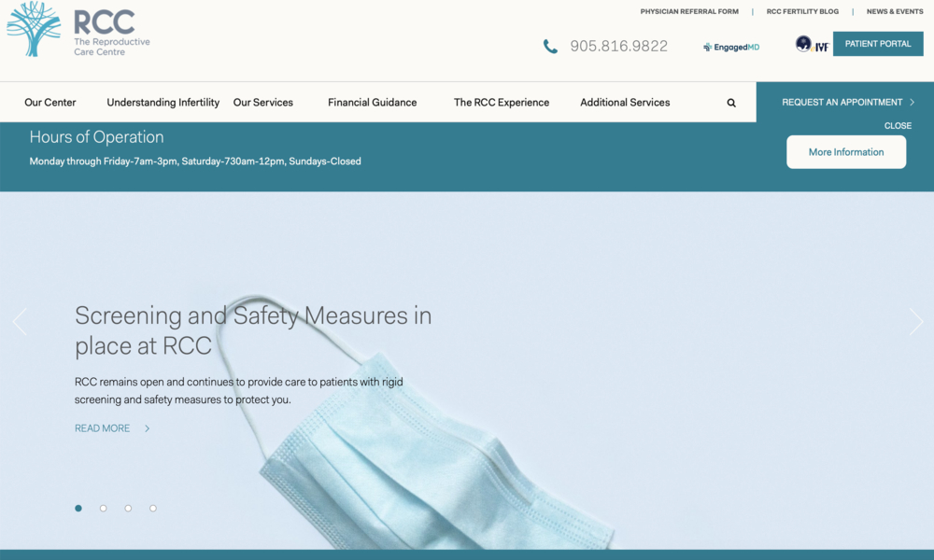Select The RCC Experience menu item
This screenshot has height=560, width=934.
502,103
